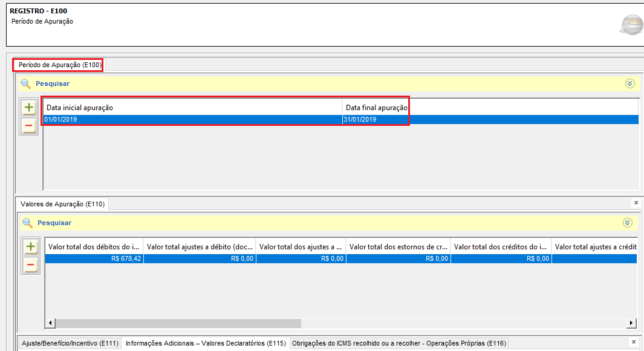The width and height of the screenshot is (644, 351).
Task: Remove the selected apuração period with red minus
Action: pyautogui.click(x=29, y=125)
